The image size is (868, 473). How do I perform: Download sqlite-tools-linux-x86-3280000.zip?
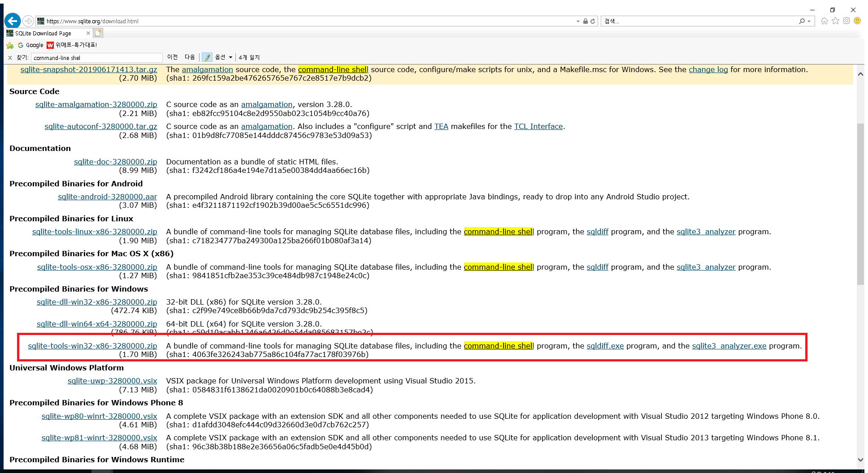[x=95, y=232]
